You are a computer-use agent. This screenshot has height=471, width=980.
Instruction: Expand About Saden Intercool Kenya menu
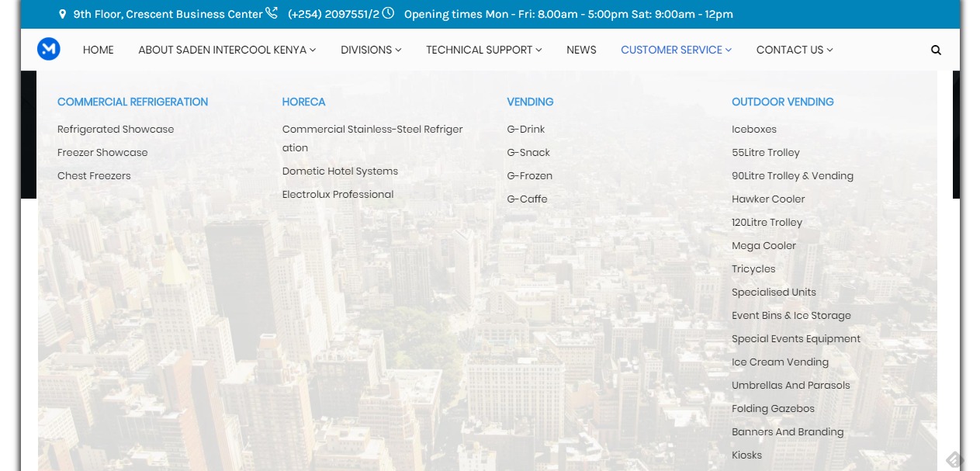(227, 50)
